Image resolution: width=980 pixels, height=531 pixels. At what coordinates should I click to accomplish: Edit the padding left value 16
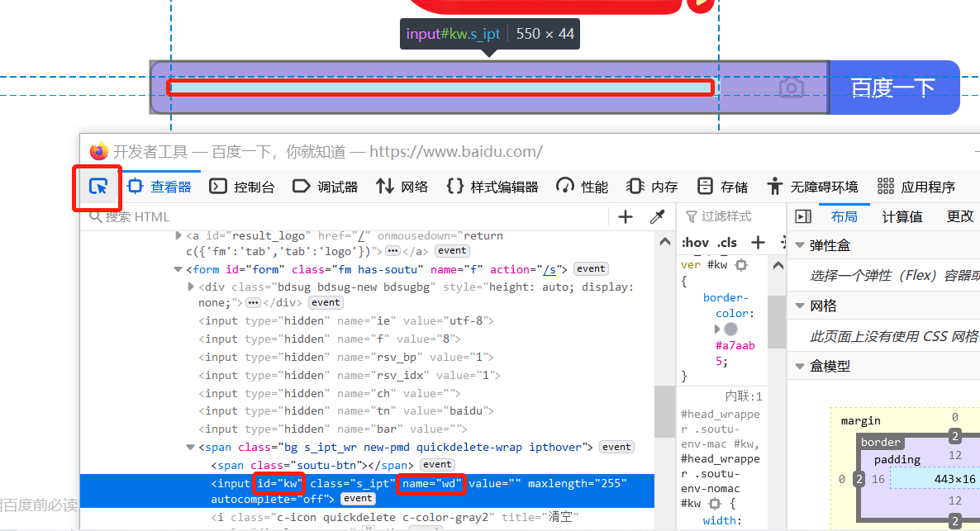pos(878,479)
